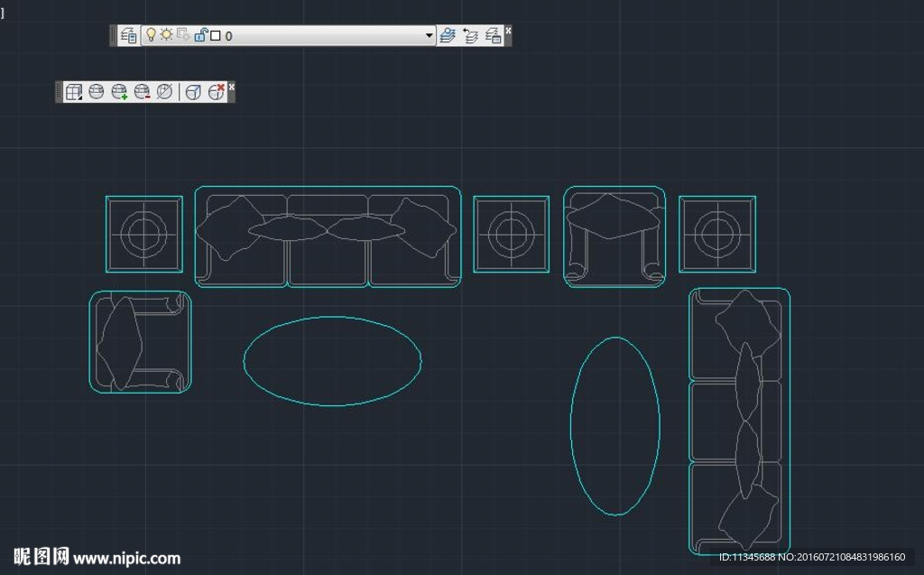Close the Smooth Mesh toolbar
924x575 pixels.
(x=232, y=87)
